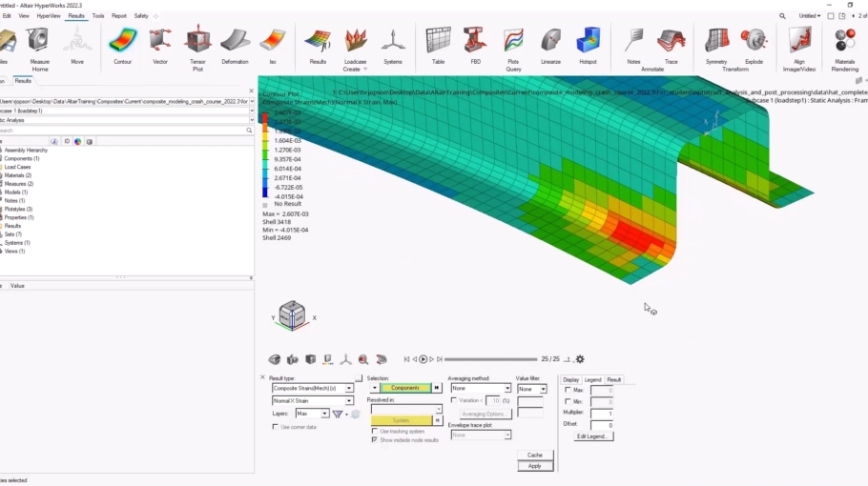Open animation settings gear icon
The height and width of the screenshot is (486, 868).
[580, 359]
